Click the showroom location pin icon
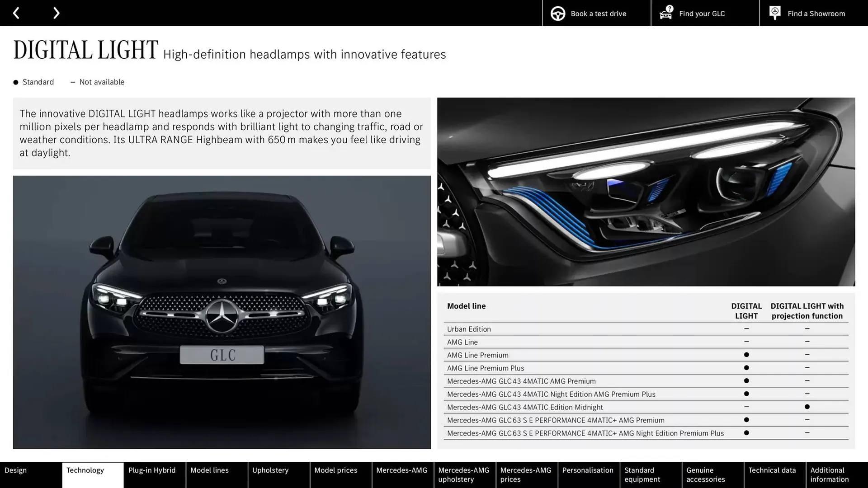 774,13
